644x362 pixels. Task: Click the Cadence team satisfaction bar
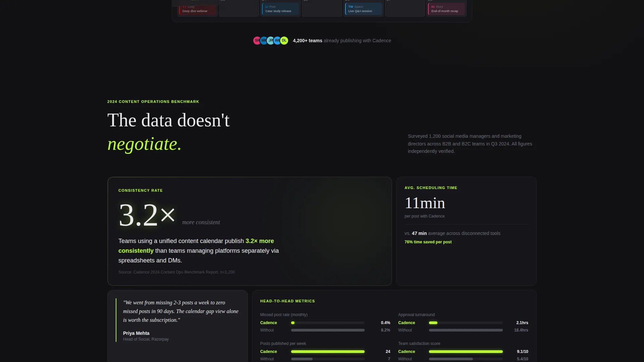tap(466, 352)
